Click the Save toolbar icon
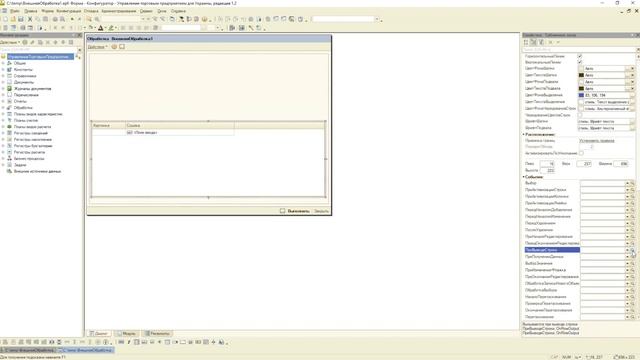Screen dimensions: 640x360 click(x=21, y=19)
